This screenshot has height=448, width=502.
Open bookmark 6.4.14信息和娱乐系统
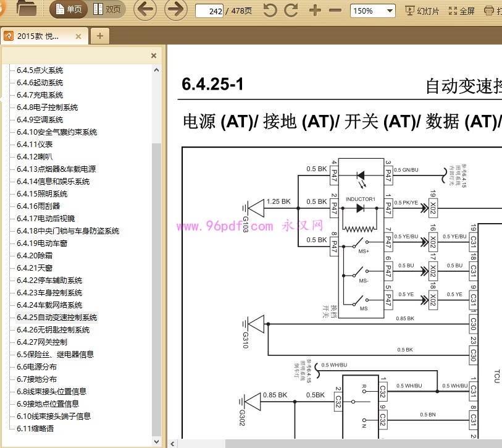coord(53,182)
